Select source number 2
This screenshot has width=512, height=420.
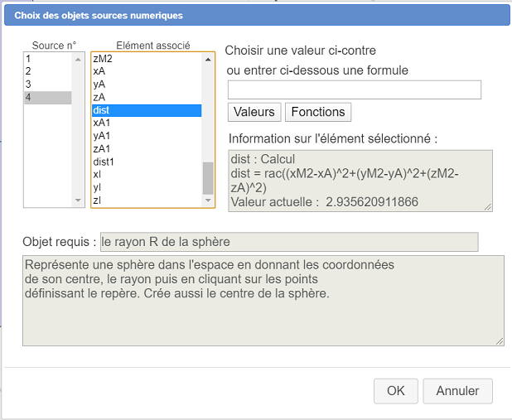[48, 71]
